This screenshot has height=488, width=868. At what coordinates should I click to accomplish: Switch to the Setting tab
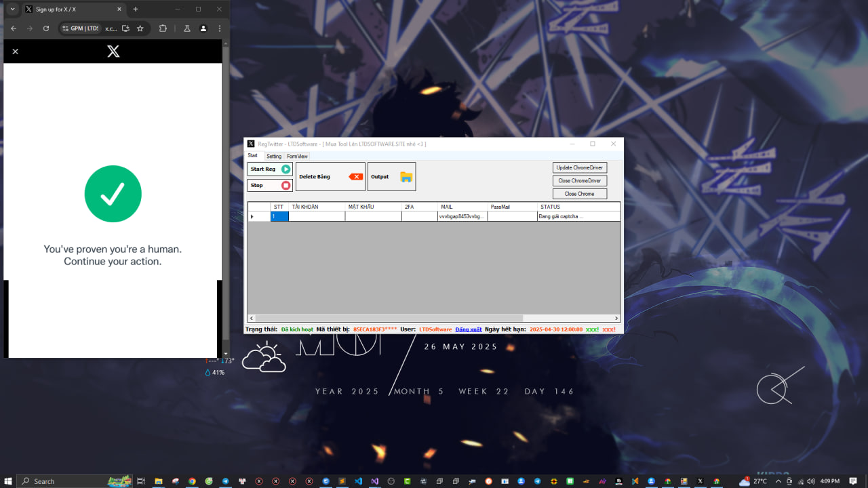coord(273,156)
